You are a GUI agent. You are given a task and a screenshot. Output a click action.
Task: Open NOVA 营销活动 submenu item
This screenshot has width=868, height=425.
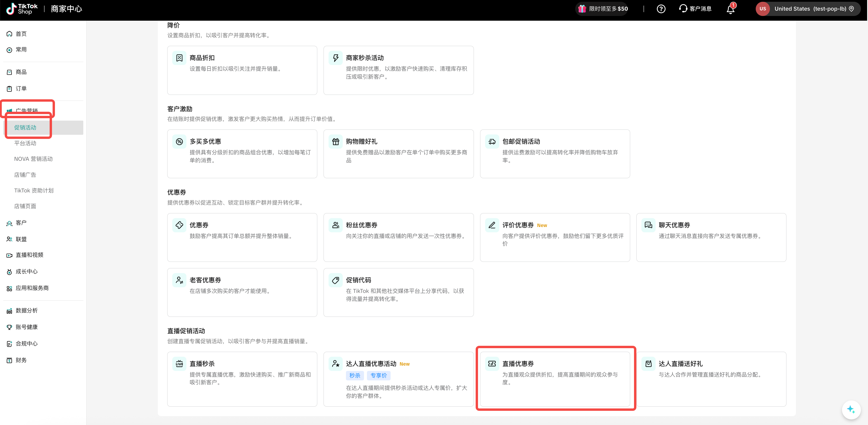[33, 159]
